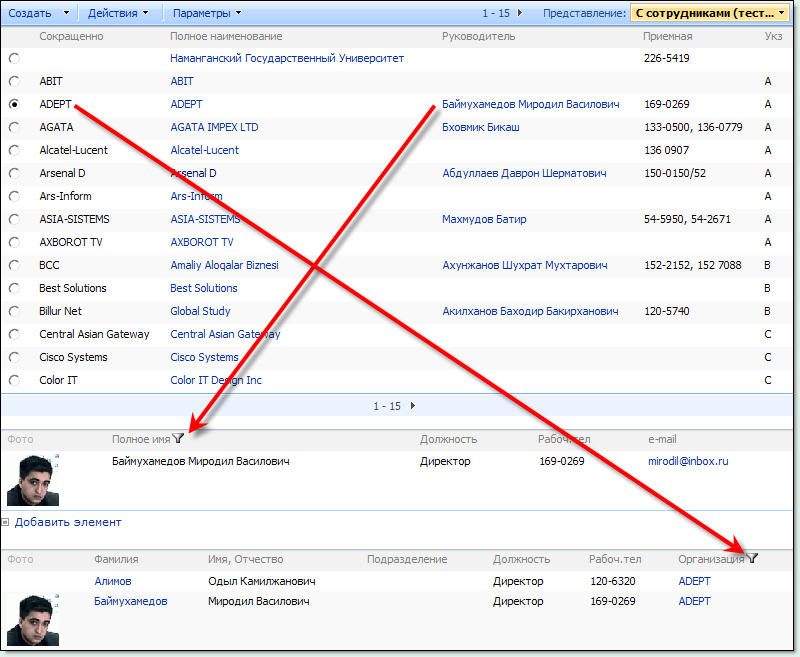Open manager Баймухамедов Миродил Василович link
This screenshot has height=657, width=800.
[531, 104]
